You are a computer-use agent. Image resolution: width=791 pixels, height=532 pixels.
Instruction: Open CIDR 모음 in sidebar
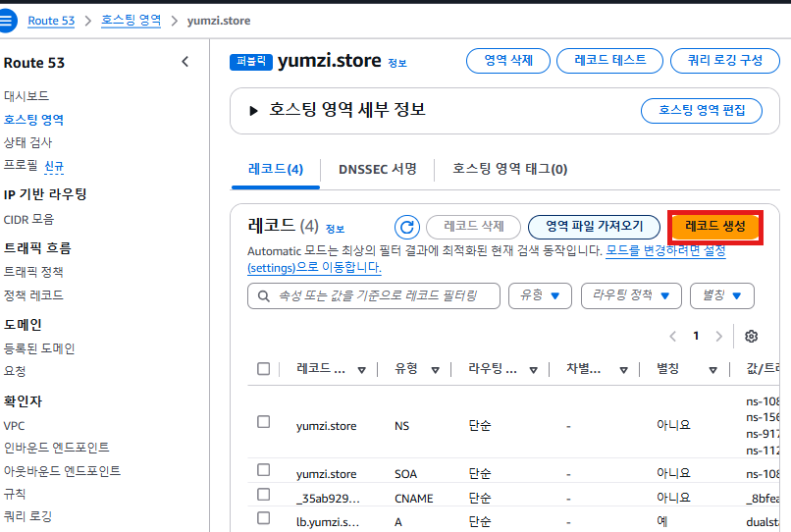click(28, 219)
